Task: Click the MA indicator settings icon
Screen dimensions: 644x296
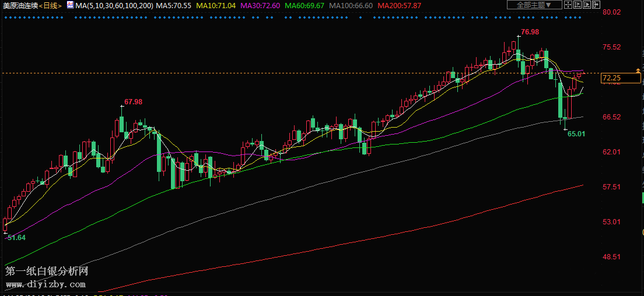Action: 69,5
